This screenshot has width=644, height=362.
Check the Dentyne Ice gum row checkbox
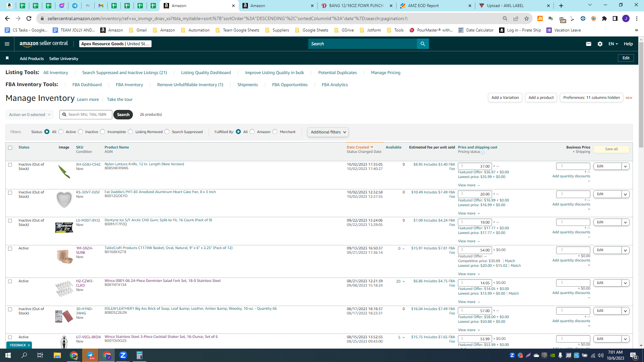pyautogui.click(x=10, y=221)
